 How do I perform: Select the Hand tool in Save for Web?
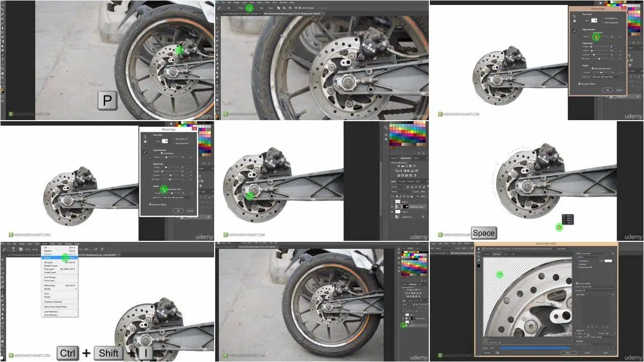[479, 249]
